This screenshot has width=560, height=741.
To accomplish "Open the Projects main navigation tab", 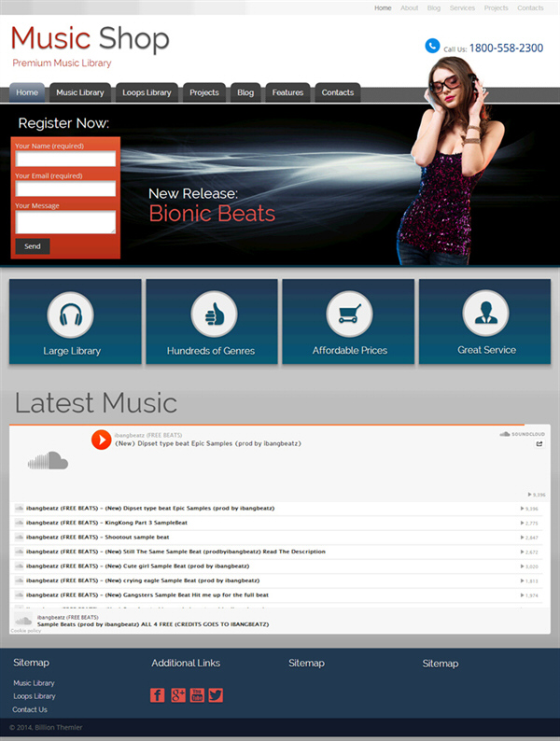I will click(204, 92).
